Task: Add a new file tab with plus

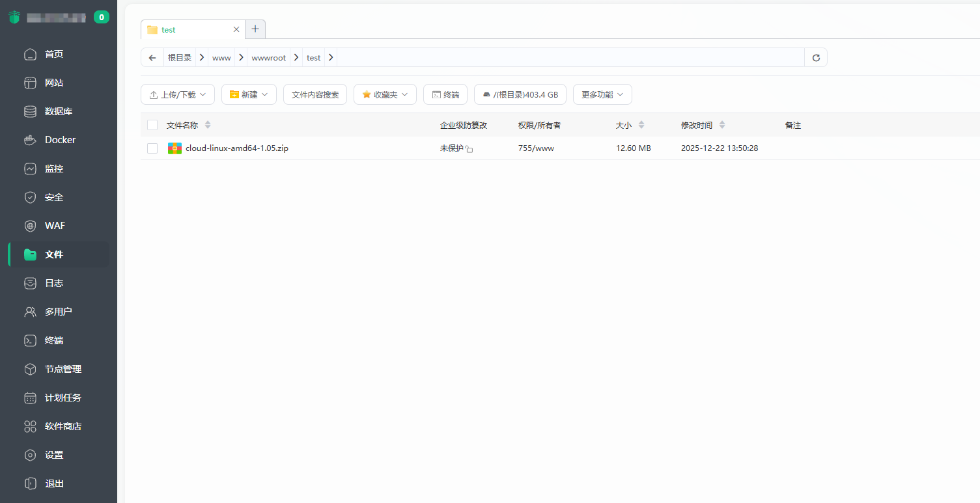Action: point(255,29)
